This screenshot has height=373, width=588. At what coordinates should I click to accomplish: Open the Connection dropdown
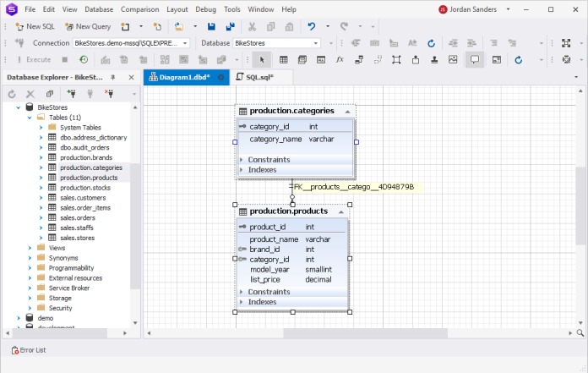185,43
